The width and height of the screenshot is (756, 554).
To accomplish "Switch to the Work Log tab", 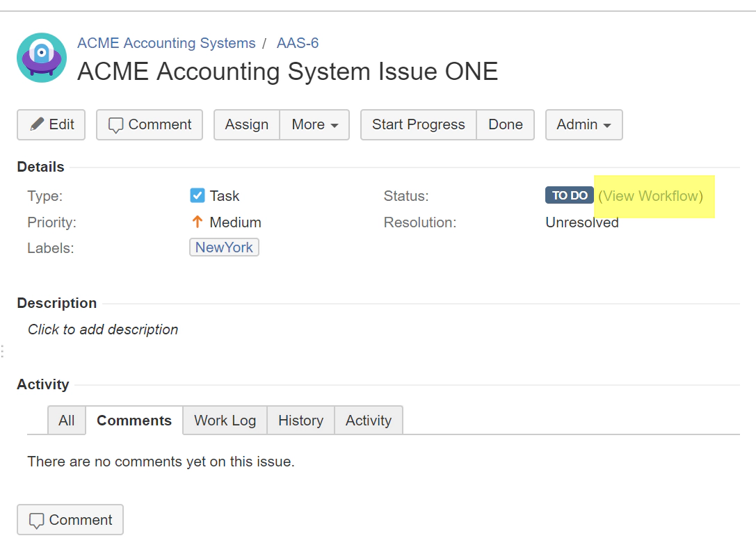I will click(x=225, y=420).
